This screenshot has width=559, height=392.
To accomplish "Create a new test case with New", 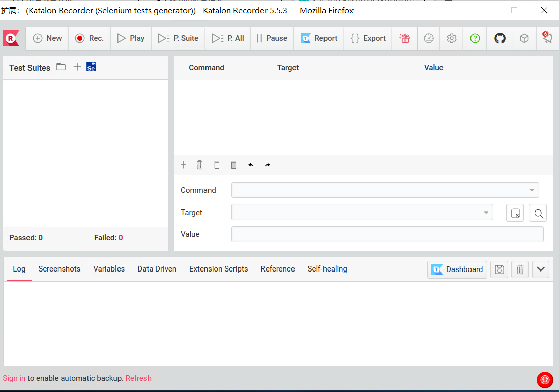I will pos(47,38).
